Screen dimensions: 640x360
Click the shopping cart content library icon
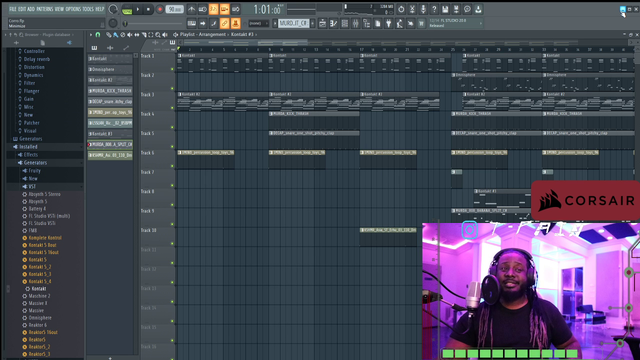pyautogui.click(x=421, y=24)
